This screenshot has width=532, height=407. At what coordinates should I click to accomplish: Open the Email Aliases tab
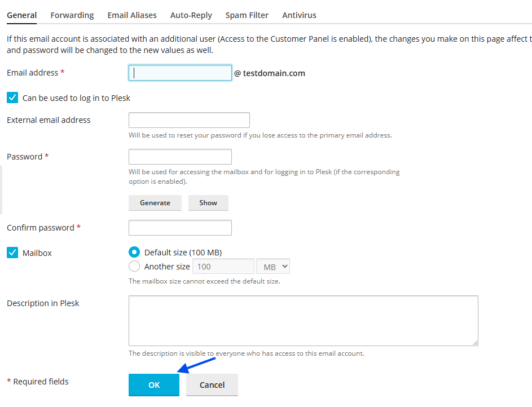click(132, 15)
